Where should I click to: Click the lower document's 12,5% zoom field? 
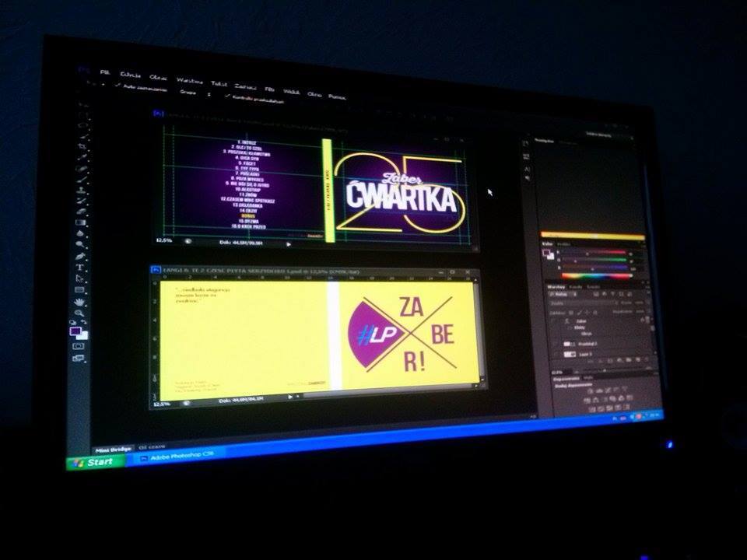coord(162,404)
